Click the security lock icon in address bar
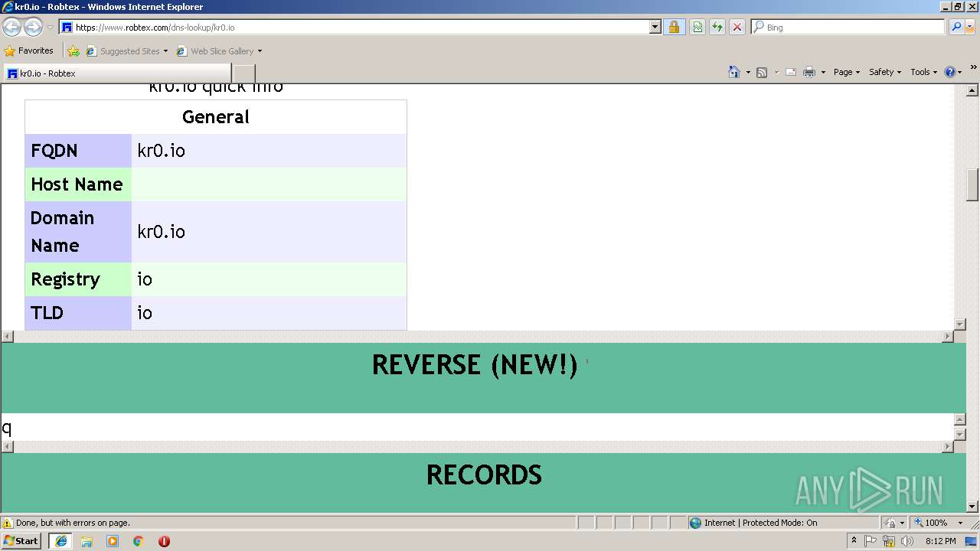 [x=674, y=28]
